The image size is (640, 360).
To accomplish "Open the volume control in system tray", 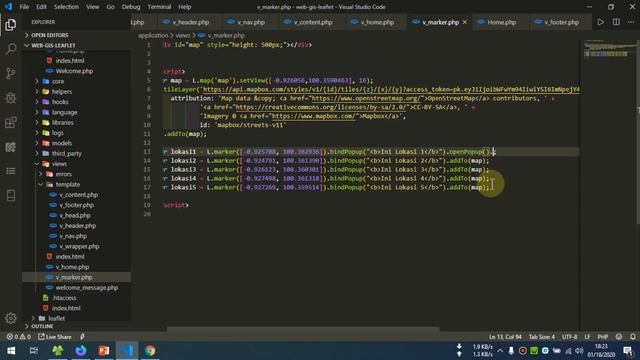I will click(x=579, y=351).
